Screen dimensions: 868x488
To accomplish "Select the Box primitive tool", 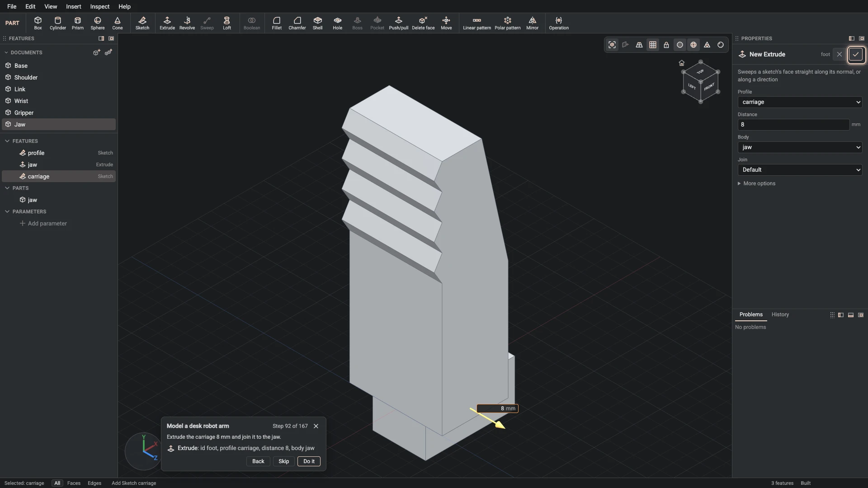I will pos(38,23).
